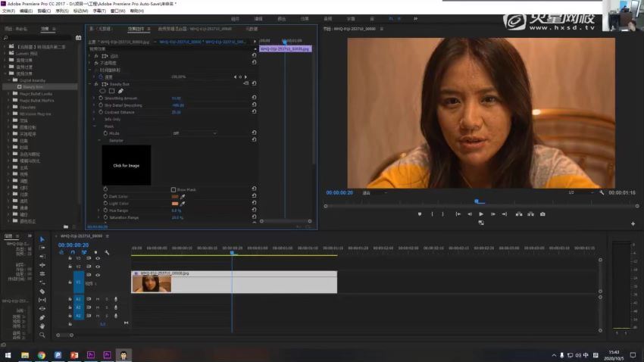Expand the Magic Bullet Looks folder
Viewport: 644px width, 362px height.
tap(8, 94)
